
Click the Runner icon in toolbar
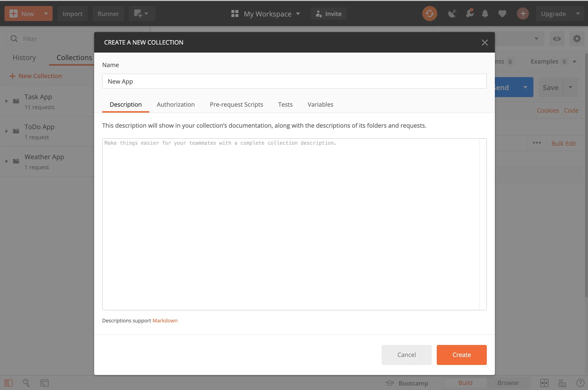tap(108, 13)
